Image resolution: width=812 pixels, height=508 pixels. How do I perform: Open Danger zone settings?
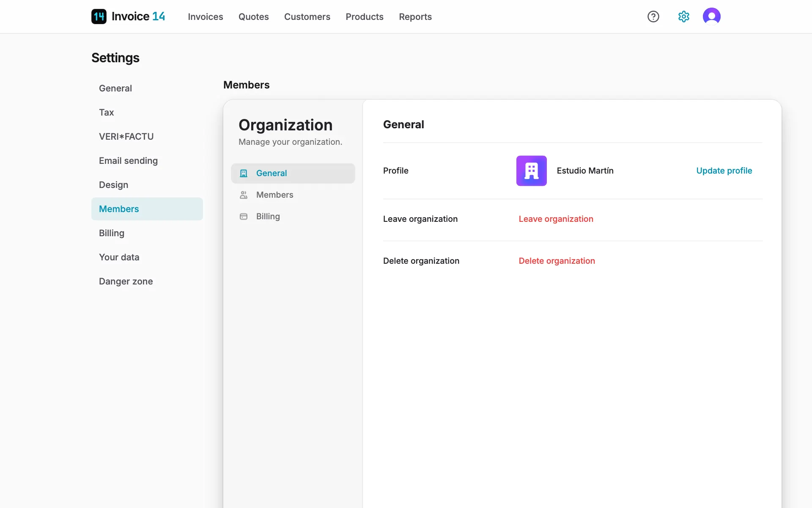pyautogui.click(x=147, y=281)
